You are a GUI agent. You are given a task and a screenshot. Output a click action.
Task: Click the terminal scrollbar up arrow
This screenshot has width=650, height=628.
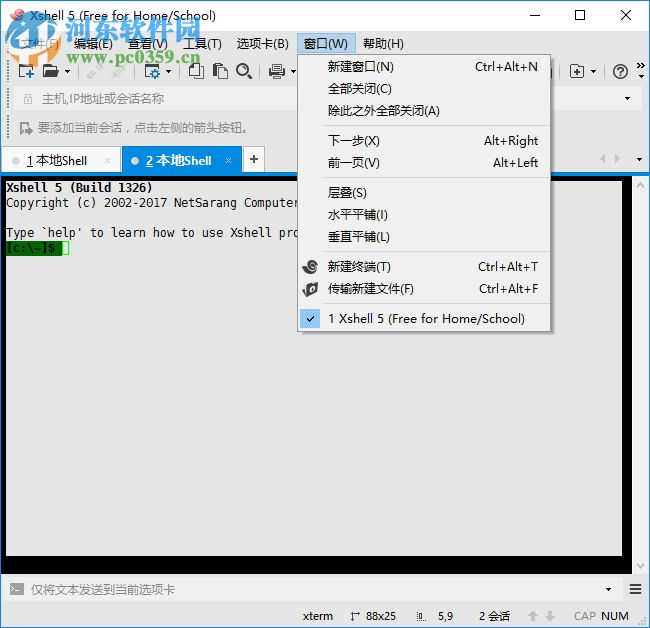[640, 185]
